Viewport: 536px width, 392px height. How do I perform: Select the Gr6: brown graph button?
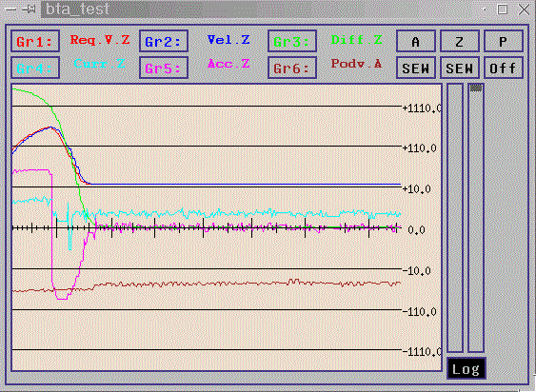coord(292,68)
